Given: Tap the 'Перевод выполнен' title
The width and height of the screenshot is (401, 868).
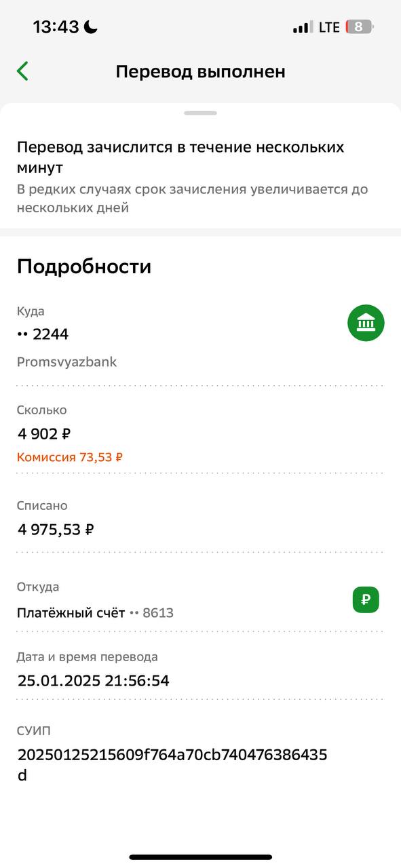Looking at the screenshot, I should pos(200,72).
